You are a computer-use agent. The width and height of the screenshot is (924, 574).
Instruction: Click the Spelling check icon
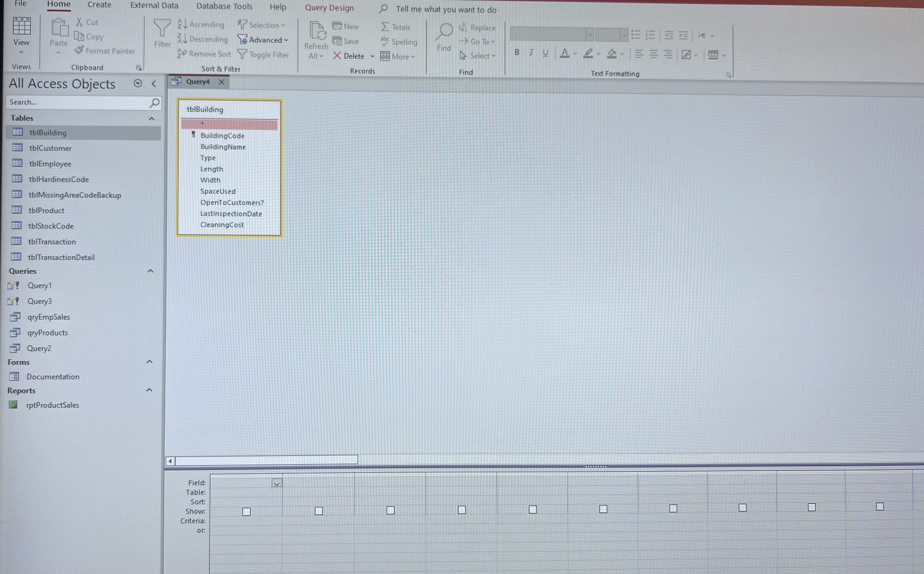coord(385,41)
